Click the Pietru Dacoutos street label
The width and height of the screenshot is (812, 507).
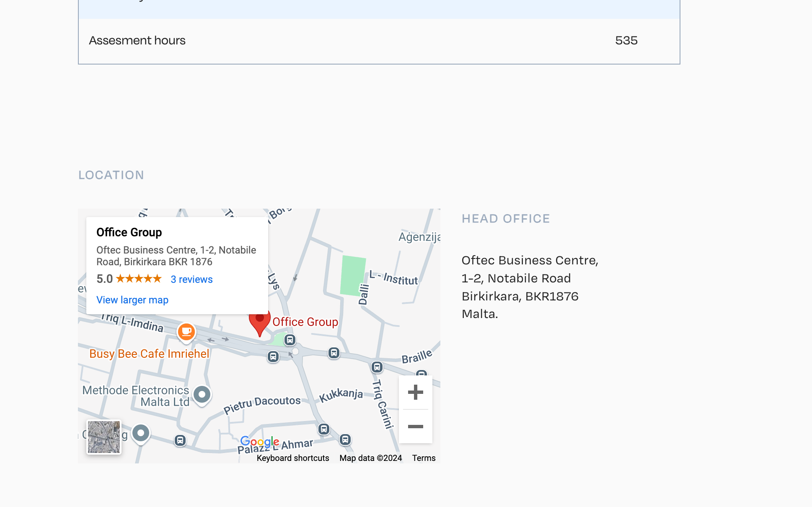[x=262, y=404]
